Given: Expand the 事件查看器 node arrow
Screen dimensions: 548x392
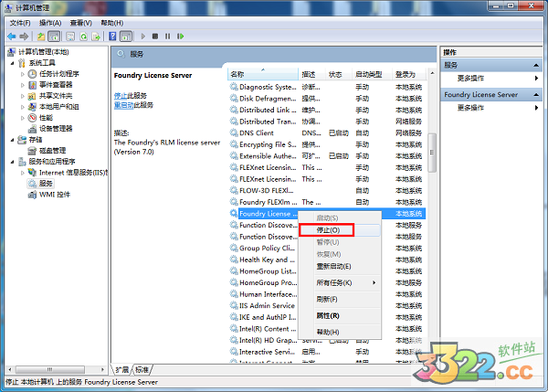Looking at the screenshot, I should coord(23,85).
